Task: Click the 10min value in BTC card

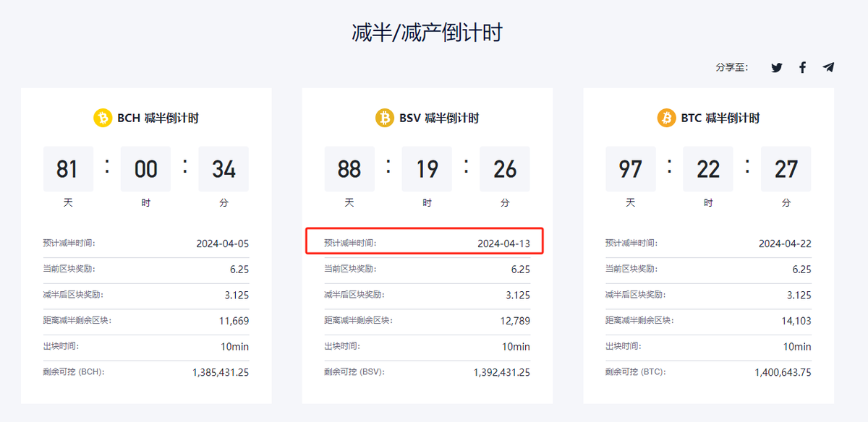Action: pos(797,347)
